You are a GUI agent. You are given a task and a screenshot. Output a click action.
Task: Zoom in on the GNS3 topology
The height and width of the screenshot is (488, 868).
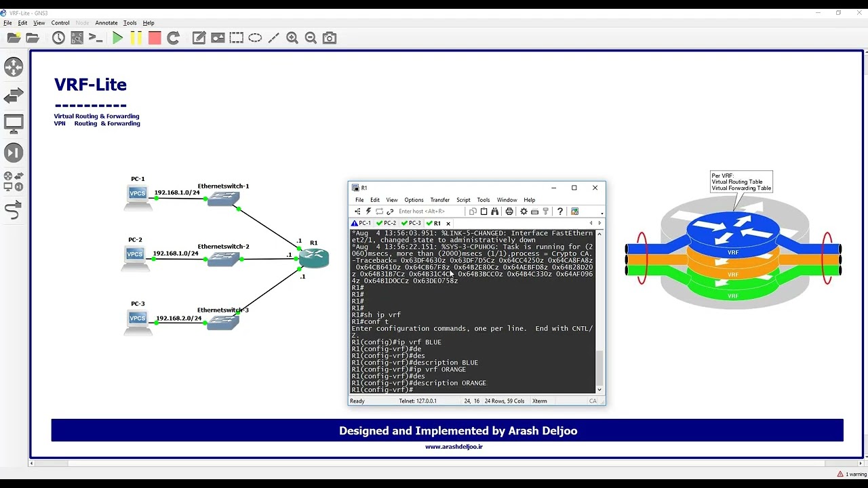292,38
